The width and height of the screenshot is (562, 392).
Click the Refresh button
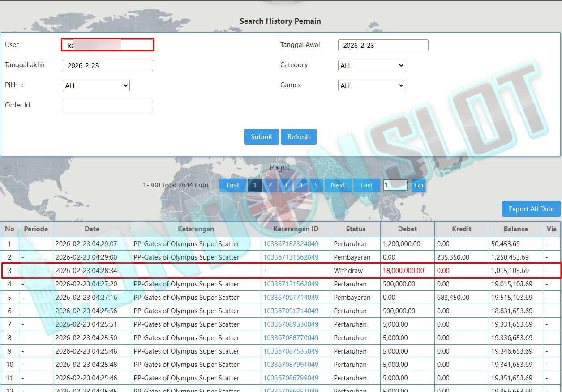point(298,137)
